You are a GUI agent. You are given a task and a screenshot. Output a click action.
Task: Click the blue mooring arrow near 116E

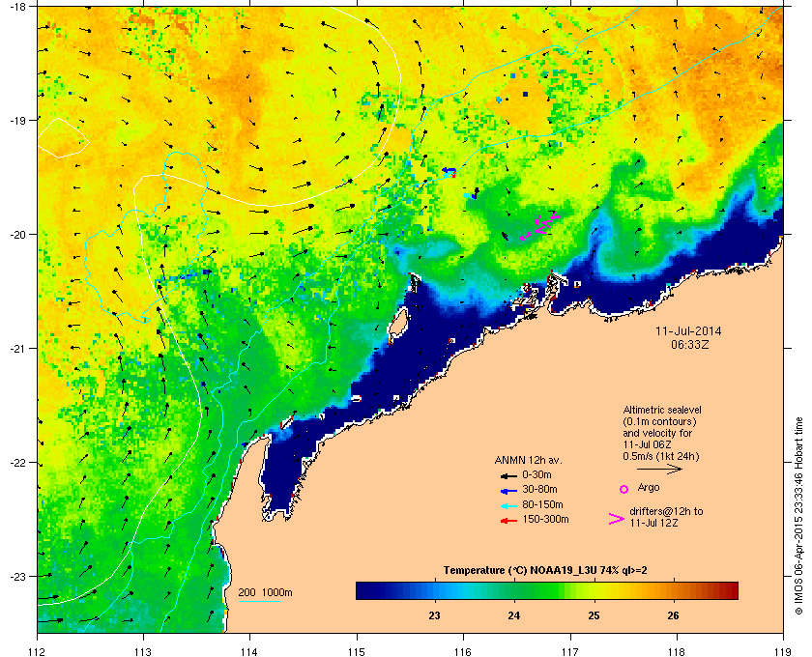click(449, 170)
